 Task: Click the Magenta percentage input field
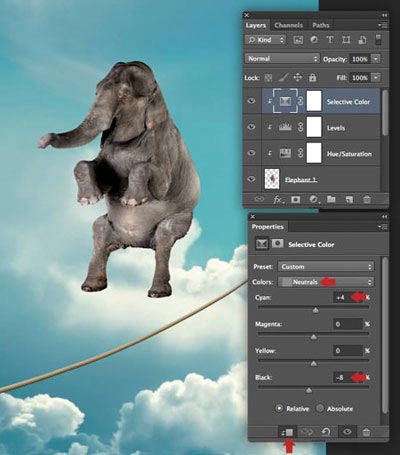click(x=348, y=324)
